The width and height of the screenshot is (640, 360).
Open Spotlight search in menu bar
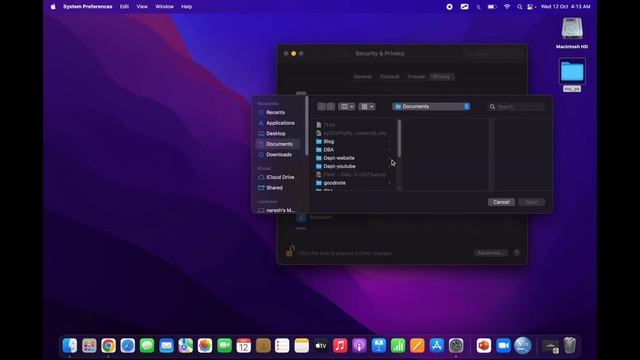tap(520, 7)
